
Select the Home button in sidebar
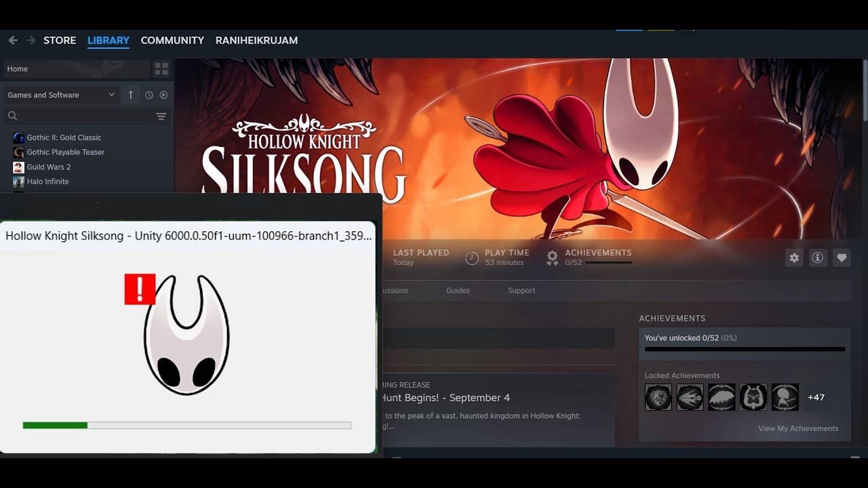[77, 69]
